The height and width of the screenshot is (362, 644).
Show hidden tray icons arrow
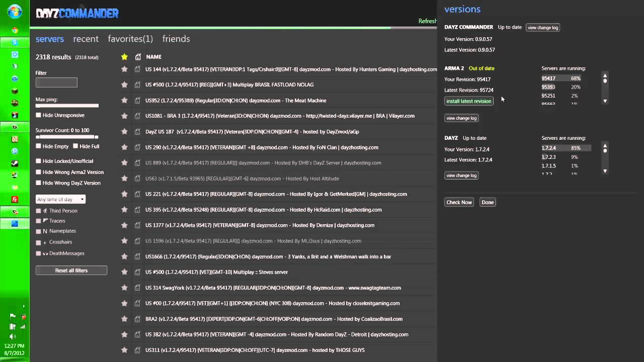(23, 306)
